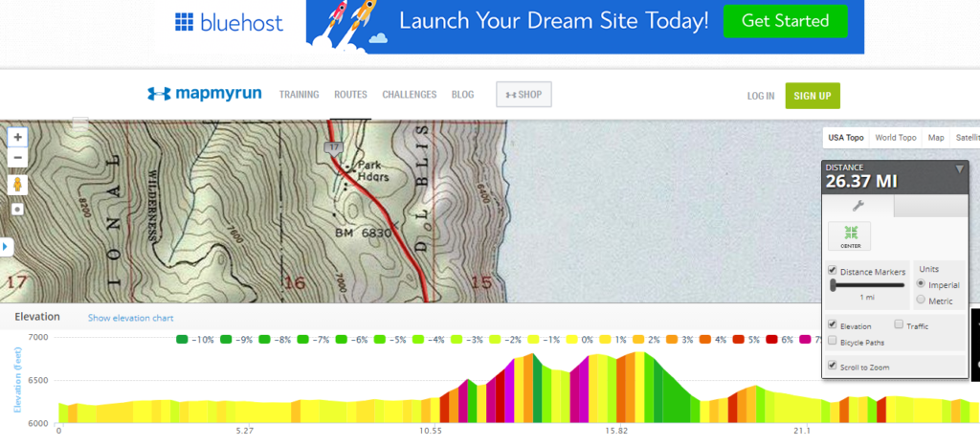Click the Launch Your Dream Site Today banner
This screenshot has height=446, width=980.
[554, 21]
